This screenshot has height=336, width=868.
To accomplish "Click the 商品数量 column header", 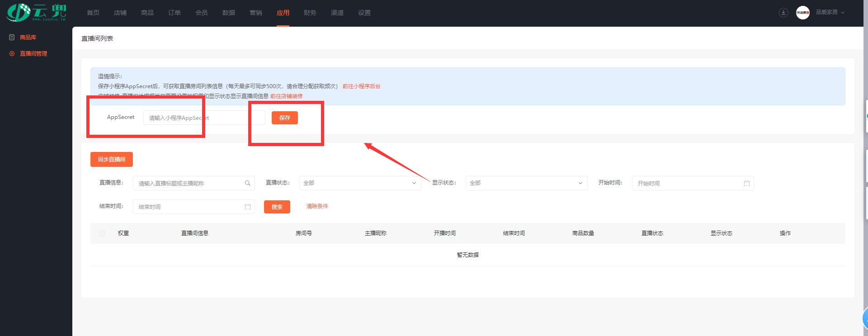I will point(583,233).
